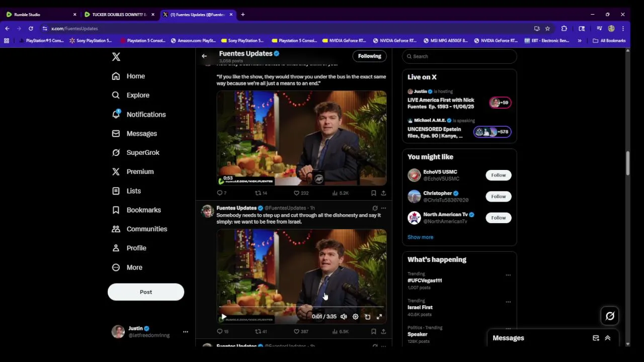
Task: Show more bookmarks bar items chevron
Action: click(x=580, y=41)
